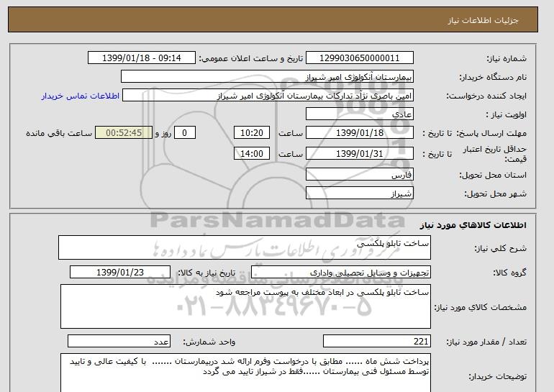
Task: Select the section heading اطلاعات کالاهای مورد نیاز
Action: click(x=473, y=224)
